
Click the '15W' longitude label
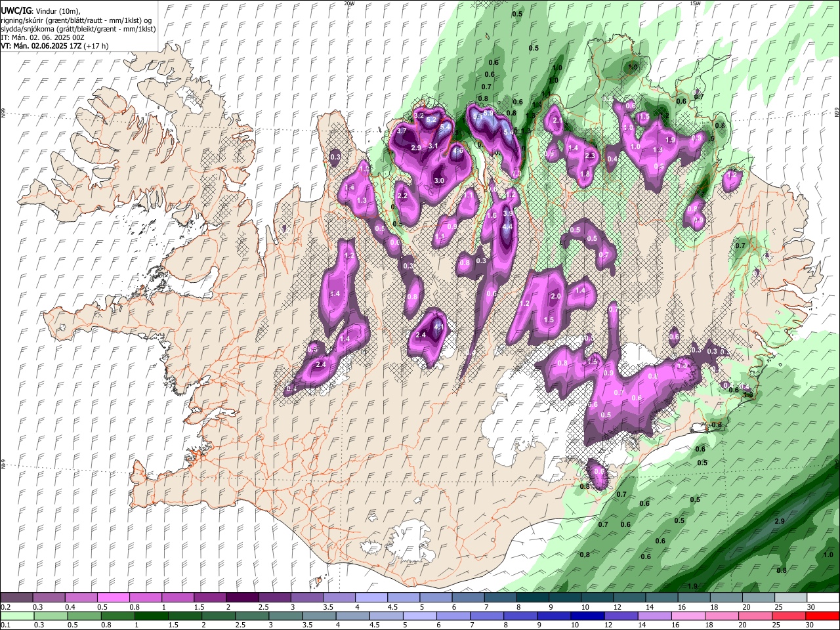tap(695, 3)
